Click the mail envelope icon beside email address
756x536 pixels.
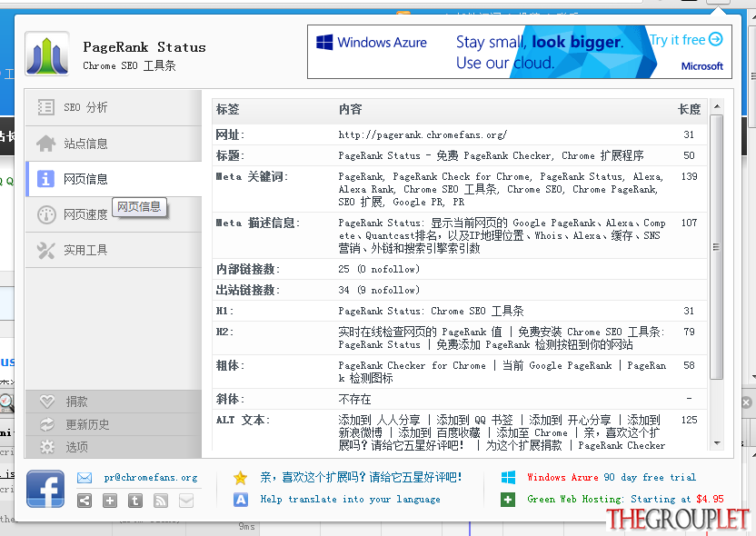click(x=85, y=478)
